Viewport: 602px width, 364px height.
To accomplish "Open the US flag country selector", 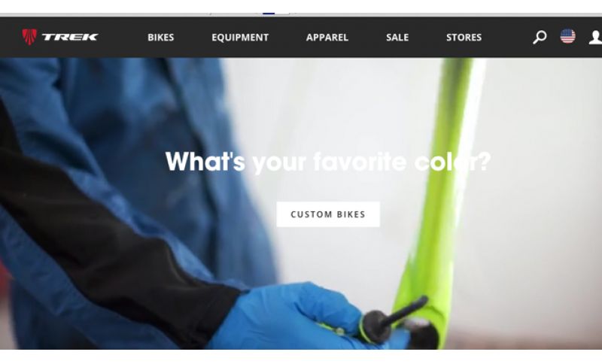I will pyautogui.click(x=567, y=36).
